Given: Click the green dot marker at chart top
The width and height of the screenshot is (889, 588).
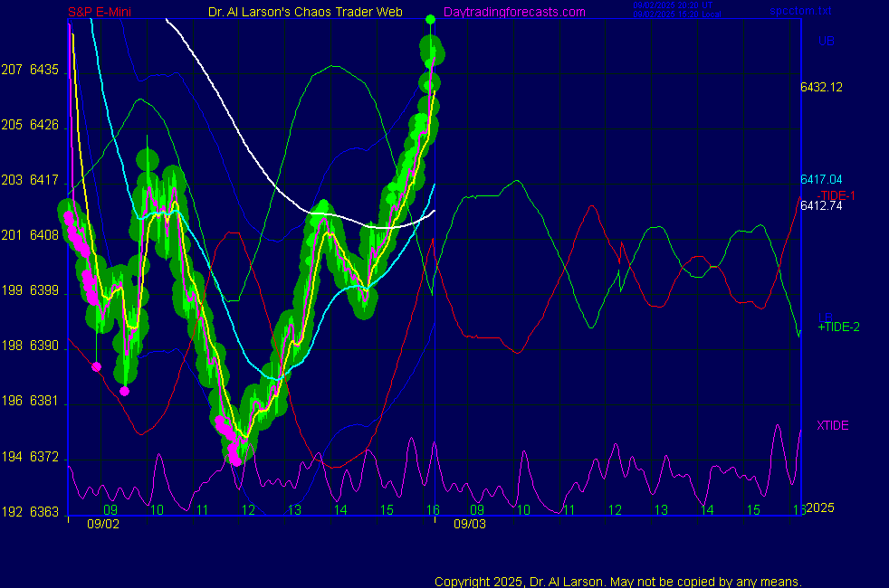Looking at the screenshot, I should [x=430, y=19].
